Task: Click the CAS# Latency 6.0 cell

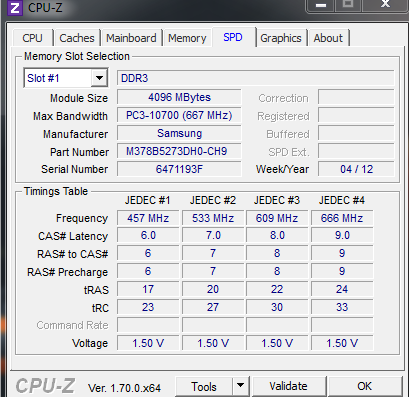Action: pos(148,236)
